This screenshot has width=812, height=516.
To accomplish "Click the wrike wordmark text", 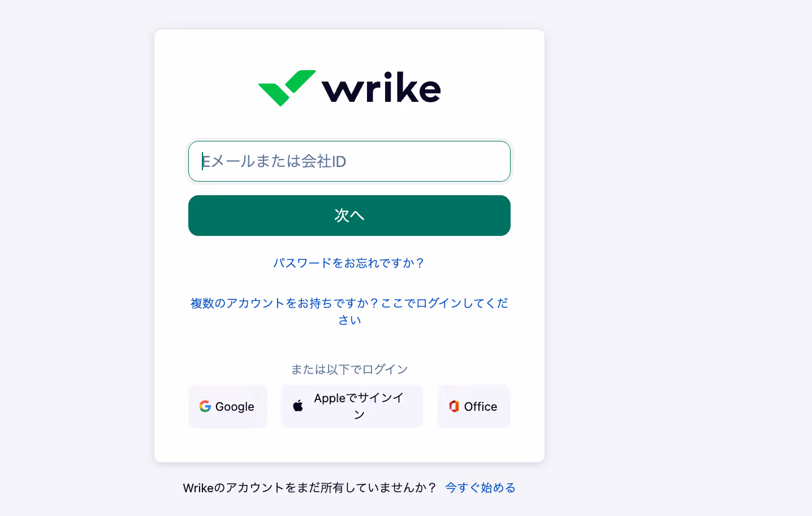I will (x=381, y=88).
